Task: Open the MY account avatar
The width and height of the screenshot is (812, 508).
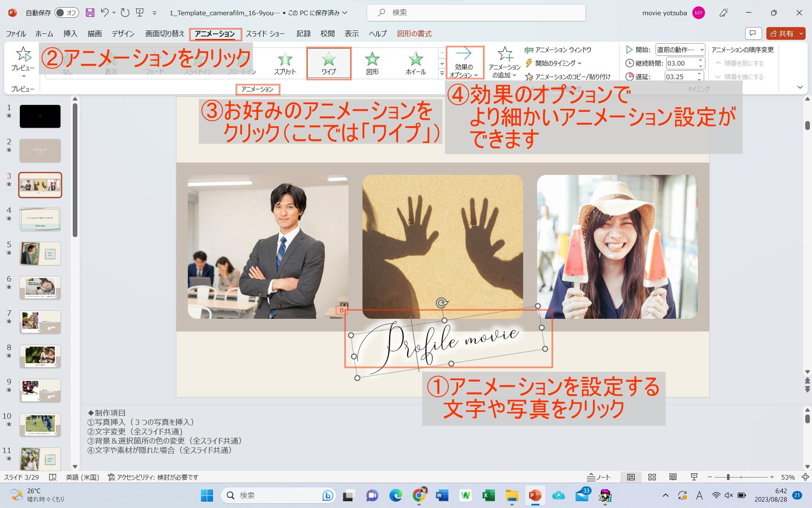Action: 698,13
